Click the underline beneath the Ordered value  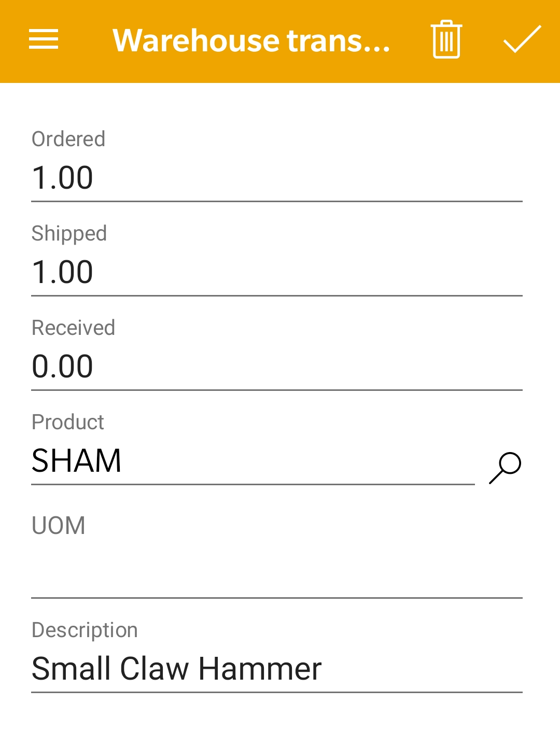(277, 201)
